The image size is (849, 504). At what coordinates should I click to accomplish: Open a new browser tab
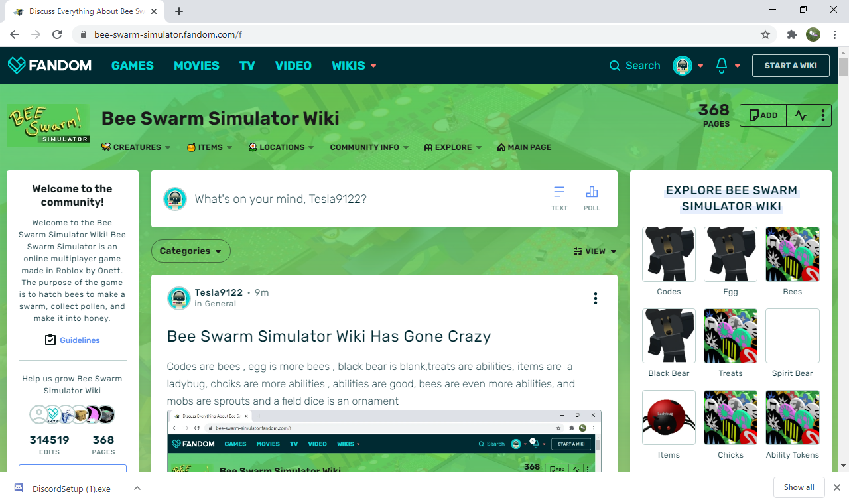pyautogui.click(x=179, y=11)
